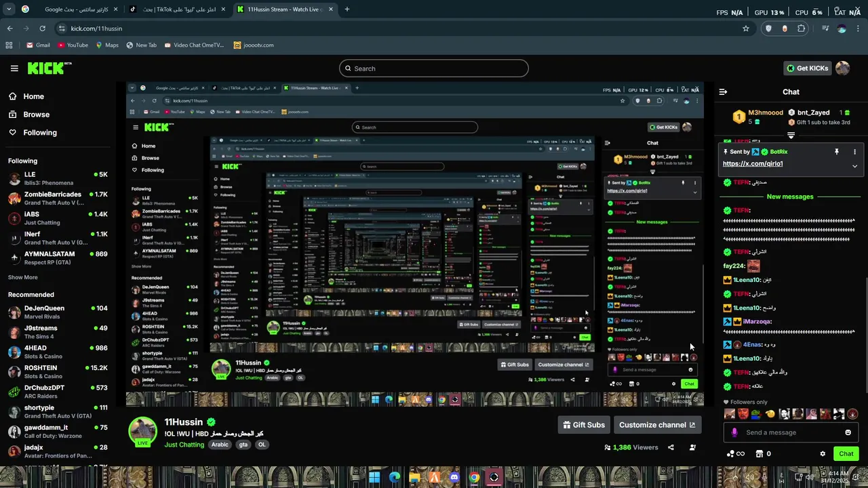This screenshot has height=488, width=868.
Task: Open Microsoft Edge from the taskbar
Action: (395, 477)
